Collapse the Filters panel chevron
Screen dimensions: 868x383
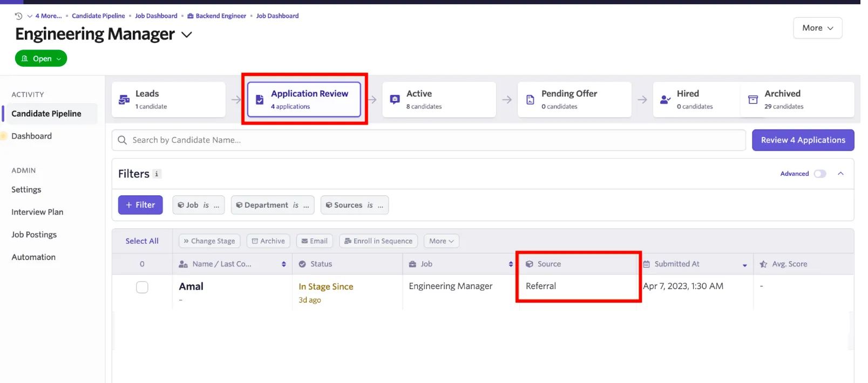point(840,174)
